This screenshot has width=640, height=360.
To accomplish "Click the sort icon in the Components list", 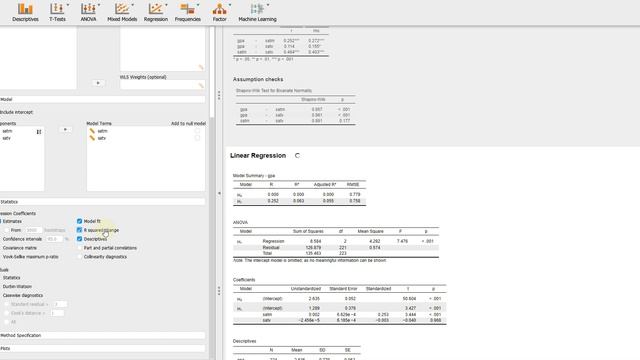I will [x=39, y=131].
